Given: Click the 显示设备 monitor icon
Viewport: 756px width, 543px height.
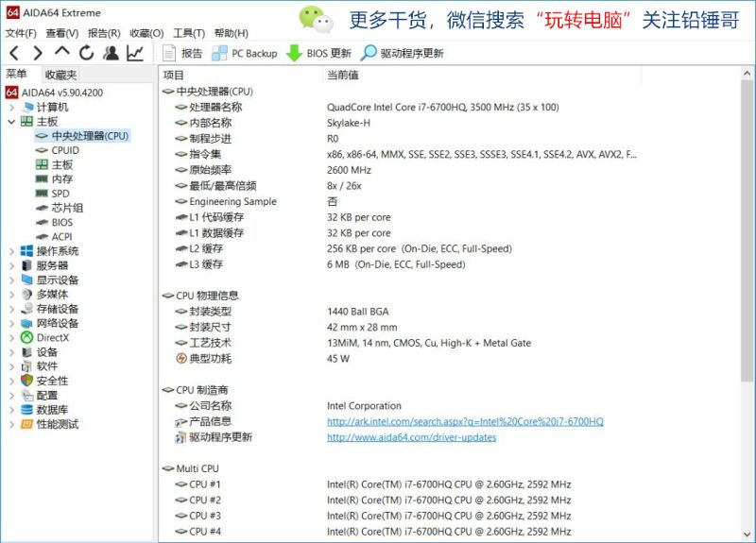Looking at the screenshot, I should point(27,280).
